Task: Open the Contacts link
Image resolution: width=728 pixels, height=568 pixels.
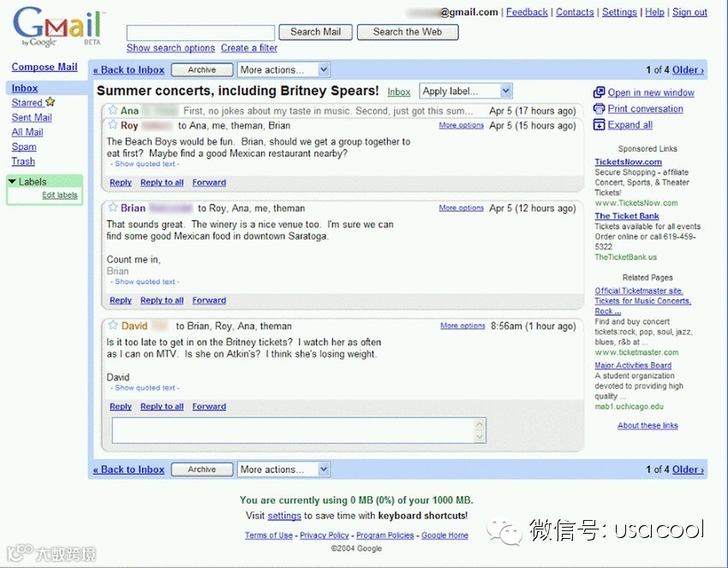Action: tap(575, 12)
